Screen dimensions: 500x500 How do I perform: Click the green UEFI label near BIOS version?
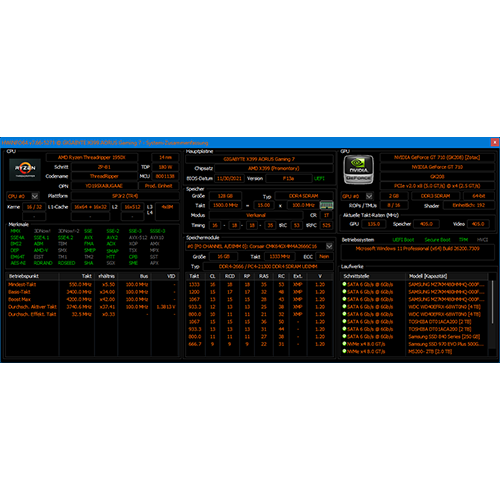(x=319, y=178)
